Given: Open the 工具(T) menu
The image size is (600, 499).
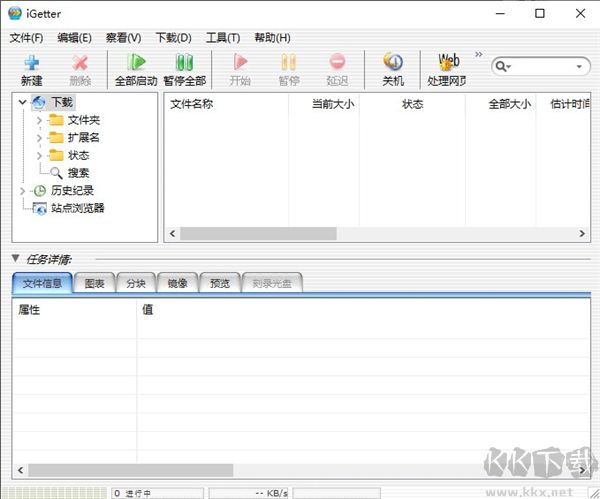Looking at the screenshot, I should [223, 38].
